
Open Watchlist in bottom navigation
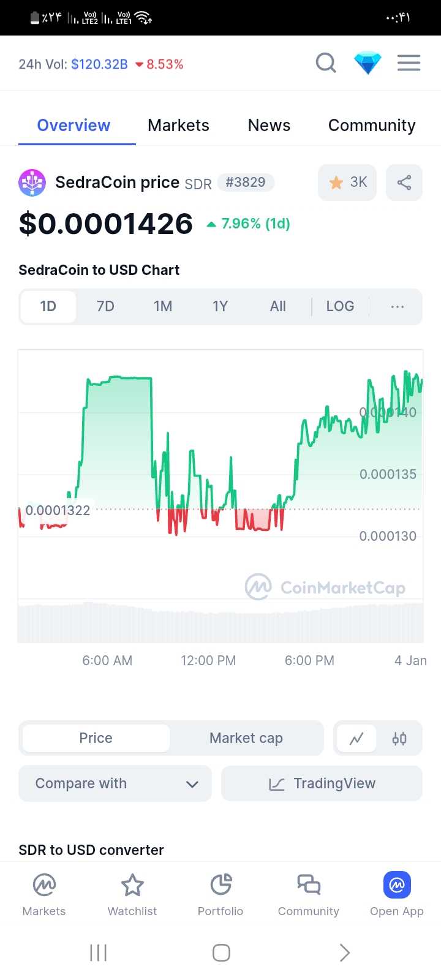click(x=132, y=894)
